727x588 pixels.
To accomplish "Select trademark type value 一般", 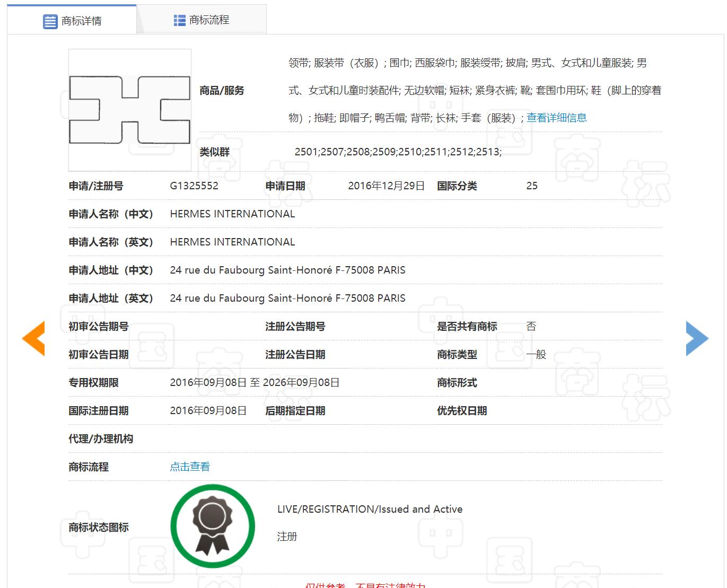I will [536, 354].
